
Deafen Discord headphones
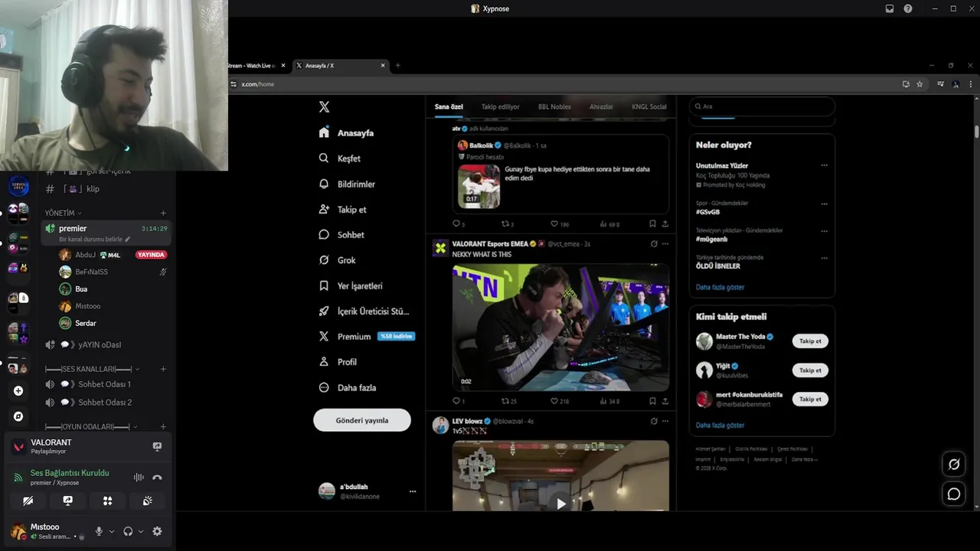coord(128,531)
